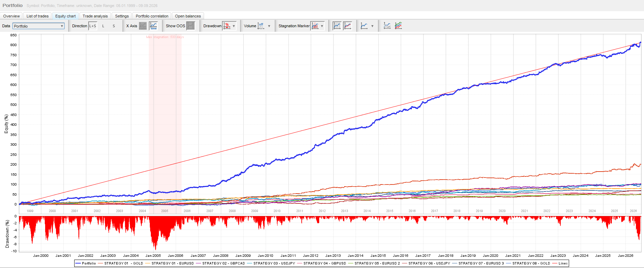Click the Portfolio legend entry

(86, 263)
